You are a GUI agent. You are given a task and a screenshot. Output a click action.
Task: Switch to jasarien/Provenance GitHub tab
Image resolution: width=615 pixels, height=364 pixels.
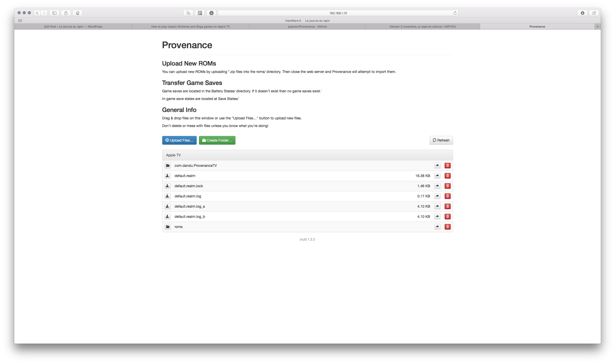tap(307, 27)
